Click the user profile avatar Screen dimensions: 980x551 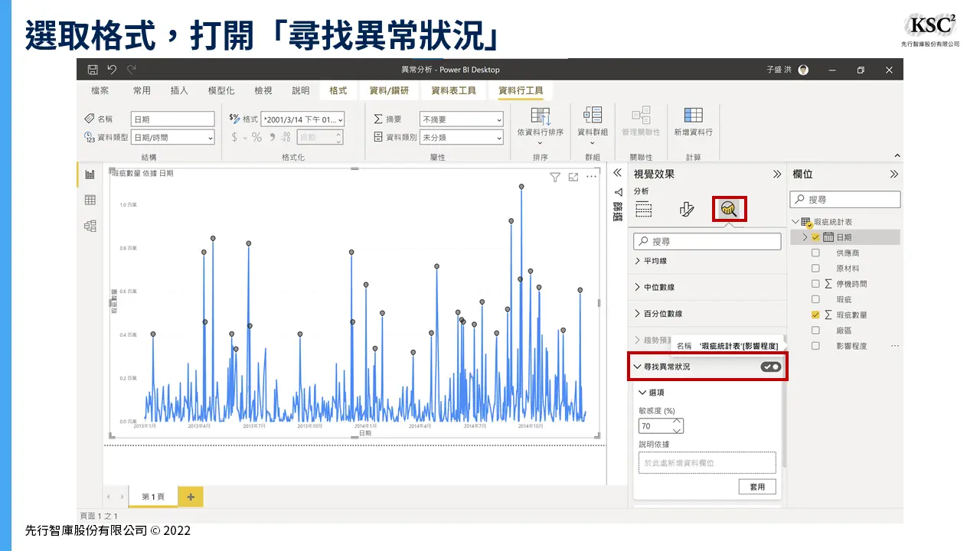click(x=803, y=70)
